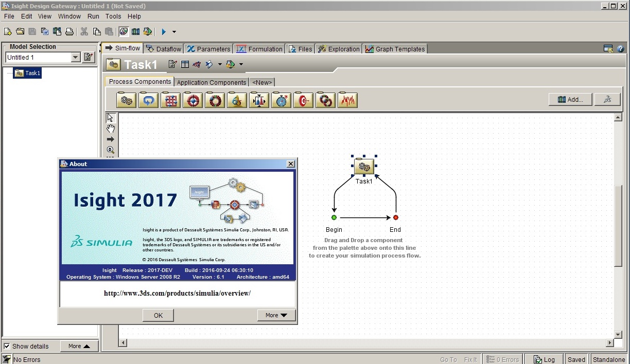Choose the Monte Carlo waveform component icon
630x364 pixels.
click(x=347, y=100)
